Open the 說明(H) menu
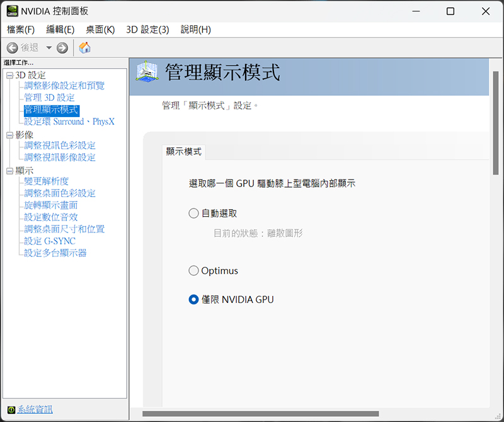Screen dimensions: 504x422 (196, 30)
